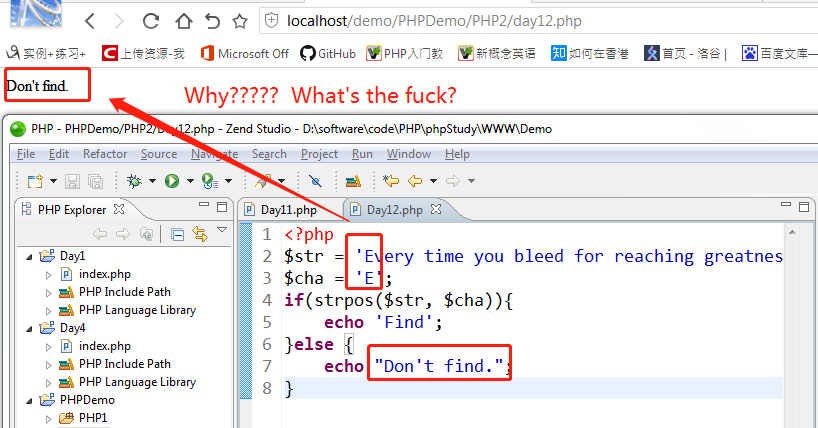Click the Last Edit Location icon
This screenshot has height=428, width=818.
tap(391, 181)
